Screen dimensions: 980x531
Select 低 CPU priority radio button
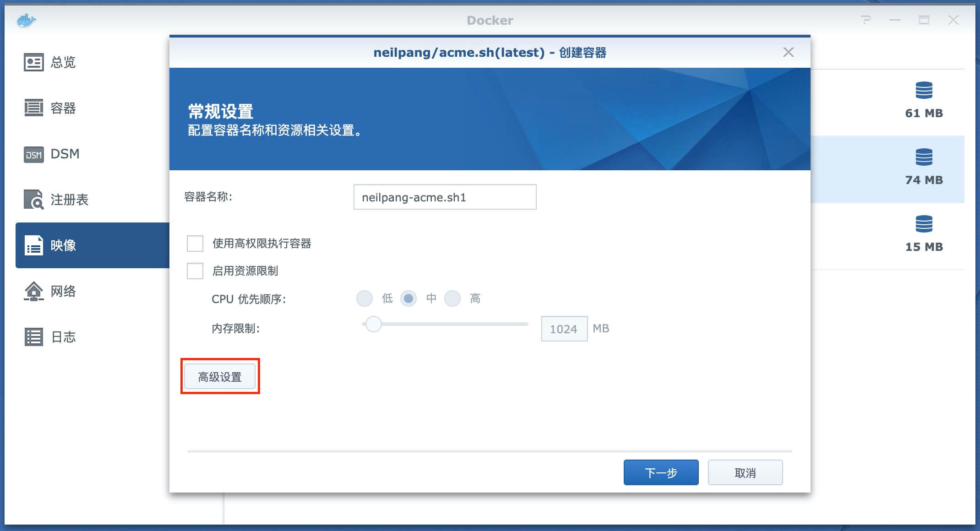tap(365, 298)
